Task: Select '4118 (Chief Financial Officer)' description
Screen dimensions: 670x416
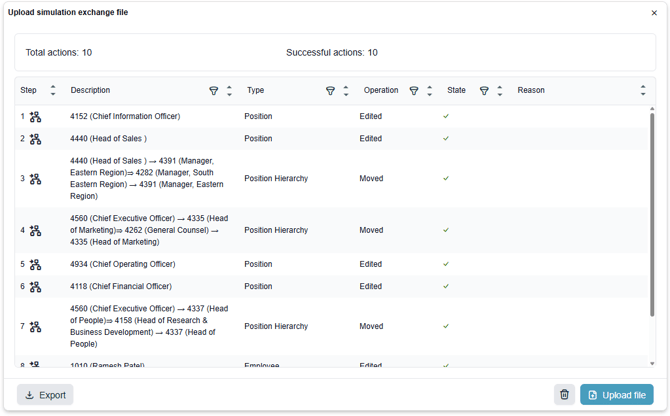Action: (121, 286)
